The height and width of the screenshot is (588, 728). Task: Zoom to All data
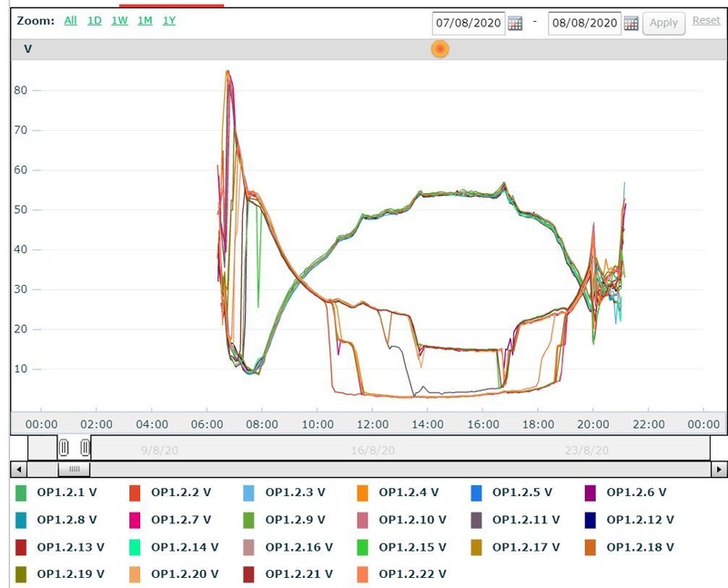71,20
